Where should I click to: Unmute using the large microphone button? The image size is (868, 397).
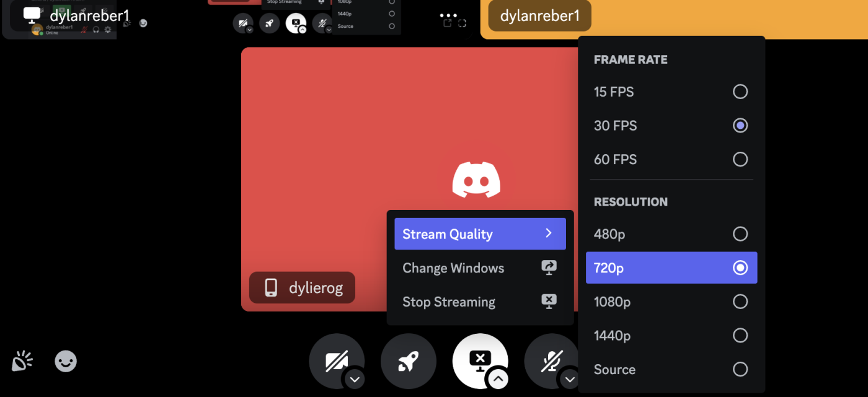coord(551,361)
